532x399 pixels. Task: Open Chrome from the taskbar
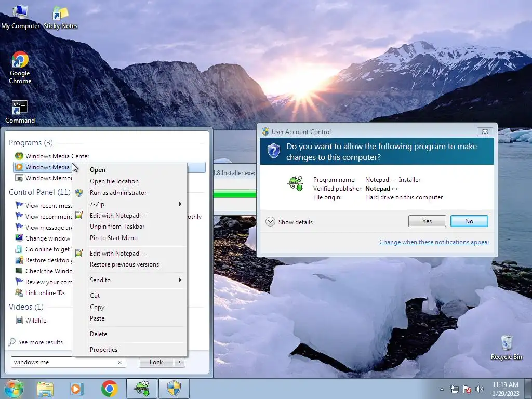tap(109, 389)
